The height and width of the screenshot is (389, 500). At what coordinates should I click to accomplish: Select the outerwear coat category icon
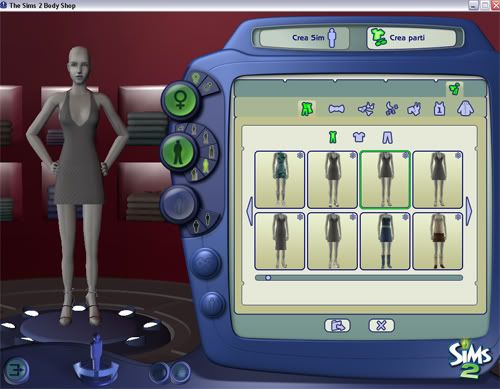(465, 108)
